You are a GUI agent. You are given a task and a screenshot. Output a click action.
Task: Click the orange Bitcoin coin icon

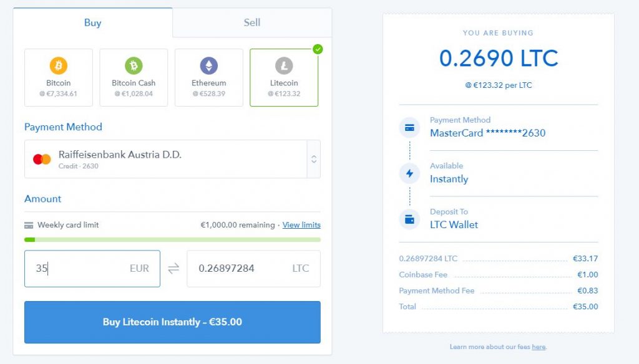coord(59,65)
